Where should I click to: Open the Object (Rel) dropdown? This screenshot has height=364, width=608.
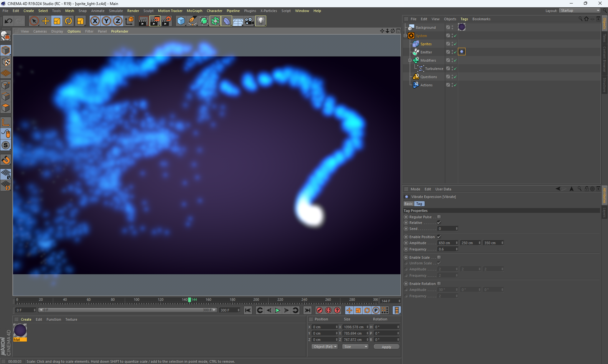(325, 347)
